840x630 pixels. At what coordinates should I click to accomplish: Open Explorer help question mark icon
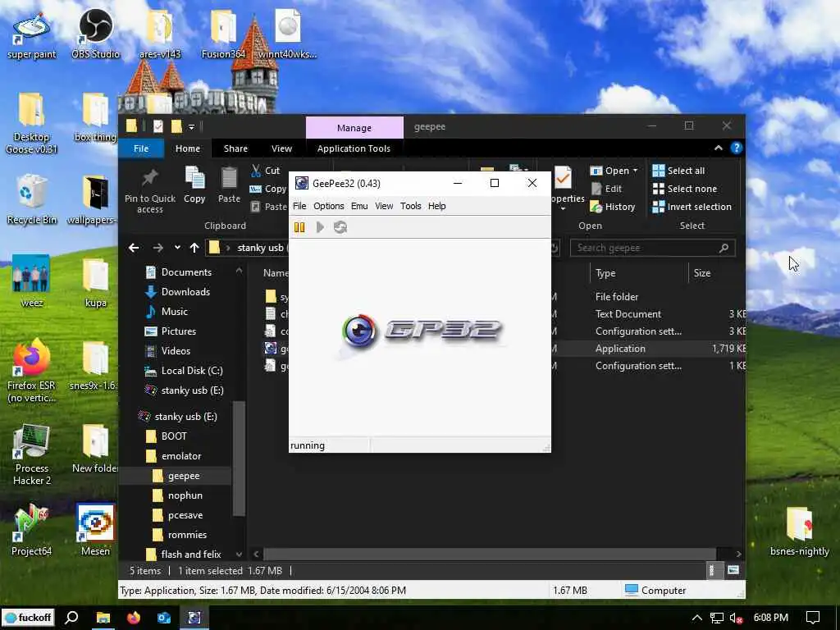click(x=737, y=148)
